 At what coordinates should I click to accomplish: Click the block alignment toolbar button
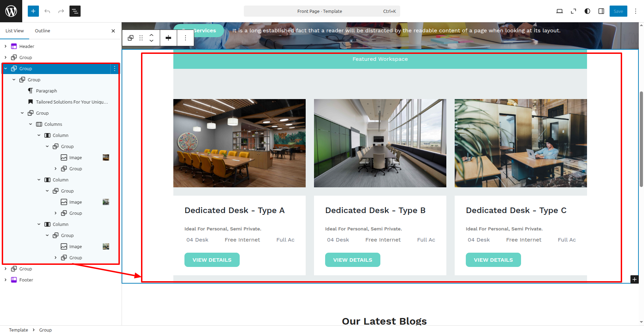click(168, 38)
